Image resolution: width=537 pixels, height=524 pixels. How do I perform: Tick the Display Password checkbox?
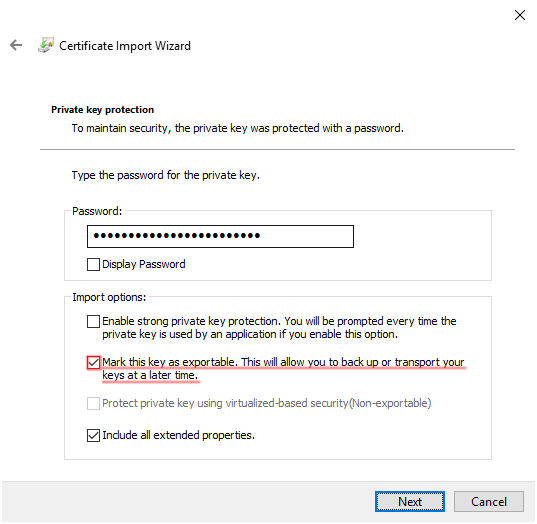pos(93,264)
